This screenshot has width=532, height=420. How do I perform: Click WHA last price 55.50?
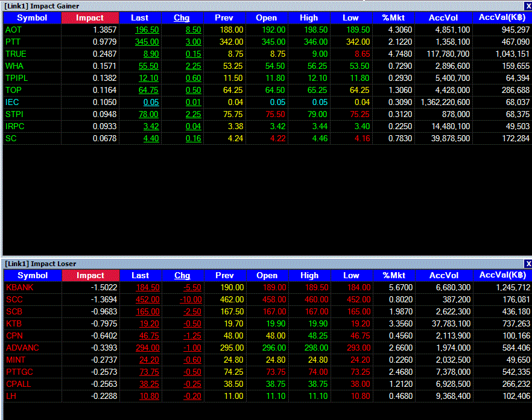pos(148,66)
